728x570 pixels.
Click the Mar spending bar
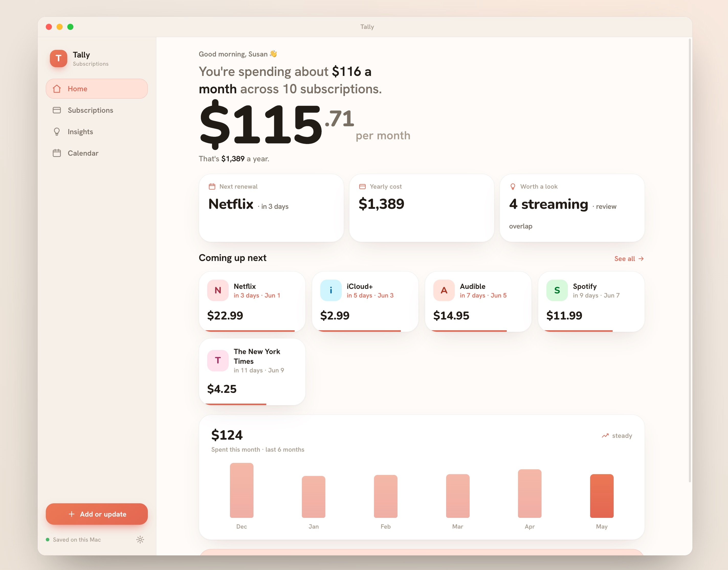pos(458,496)
